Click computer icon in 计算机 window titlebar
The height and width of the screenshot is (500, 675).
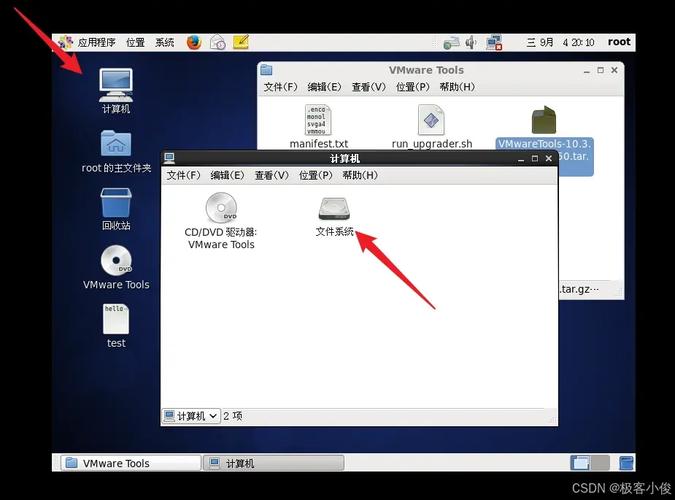coord(169,158)
